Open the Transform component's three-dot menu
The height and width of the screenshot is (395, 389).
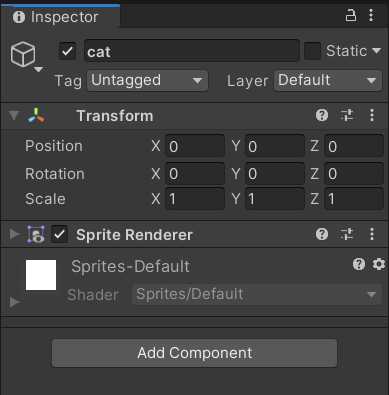pos(372,115)
